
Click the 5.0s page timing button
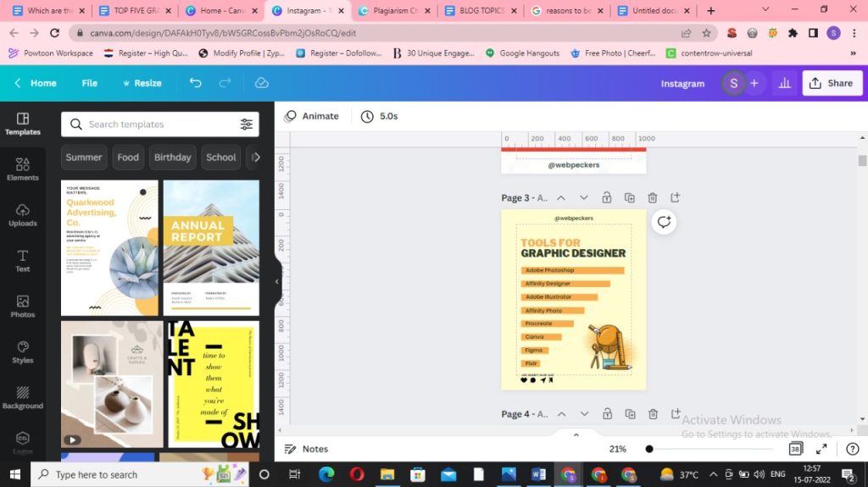(x=380, y=116)
